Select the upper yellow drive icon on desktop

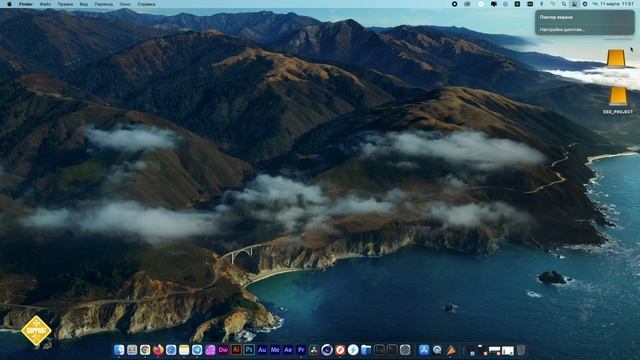click(x=616, y=58)
